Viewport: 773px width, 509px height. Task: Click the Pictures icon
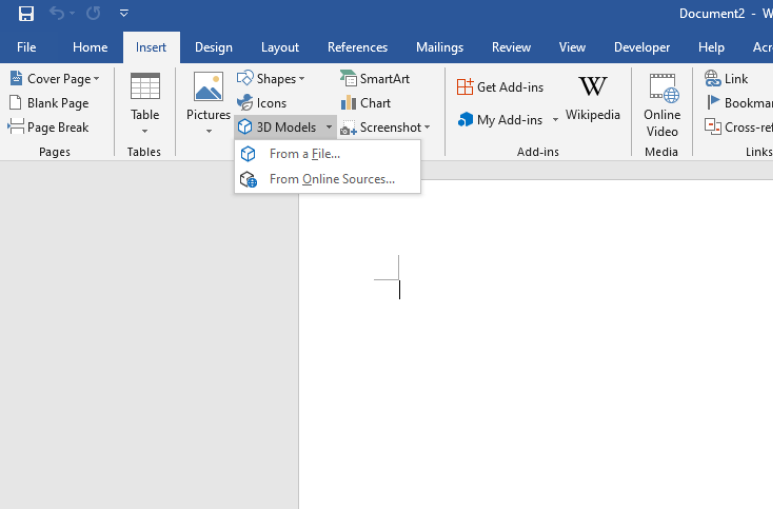209,86
